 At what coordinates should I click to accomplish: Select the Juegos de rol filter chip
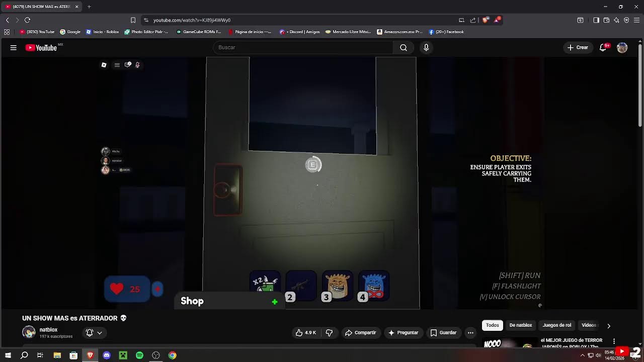coord(557,325)
